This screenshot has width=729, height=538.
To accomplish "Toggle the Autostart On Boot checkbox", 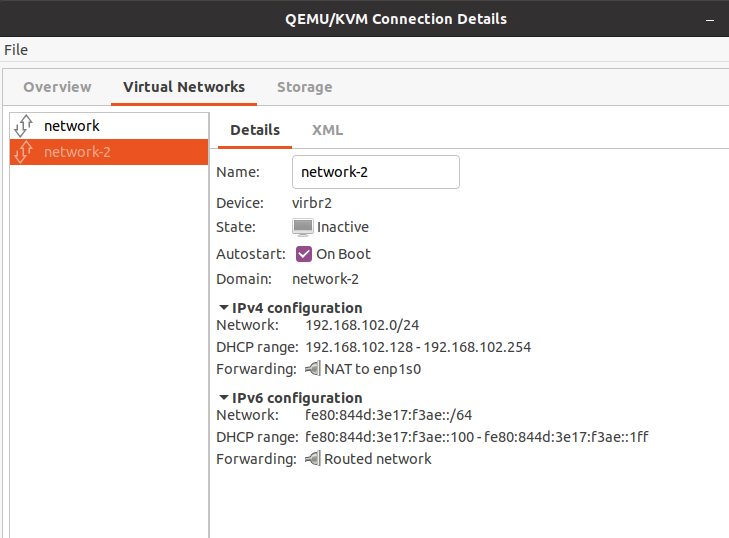I will coord(304,254).
